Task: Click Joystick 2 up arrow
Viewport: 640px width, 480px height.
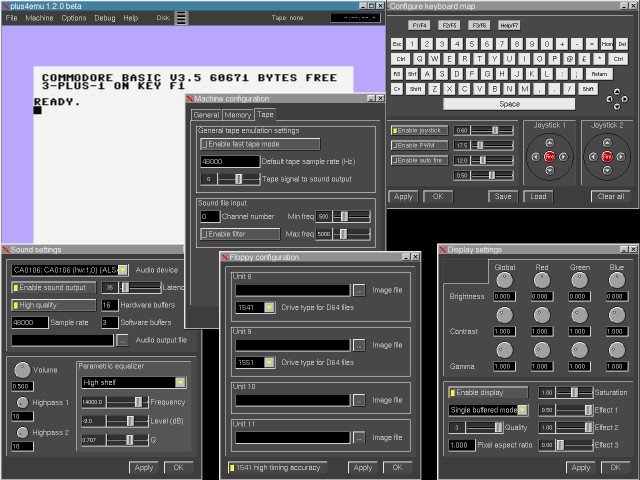Action: (607, 142)
